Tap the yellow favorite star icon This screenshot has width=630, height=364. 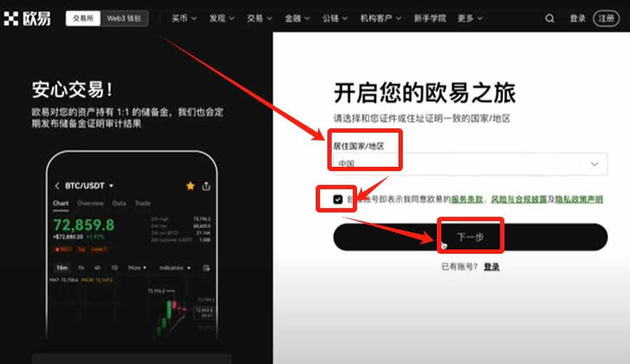point(190,186)
